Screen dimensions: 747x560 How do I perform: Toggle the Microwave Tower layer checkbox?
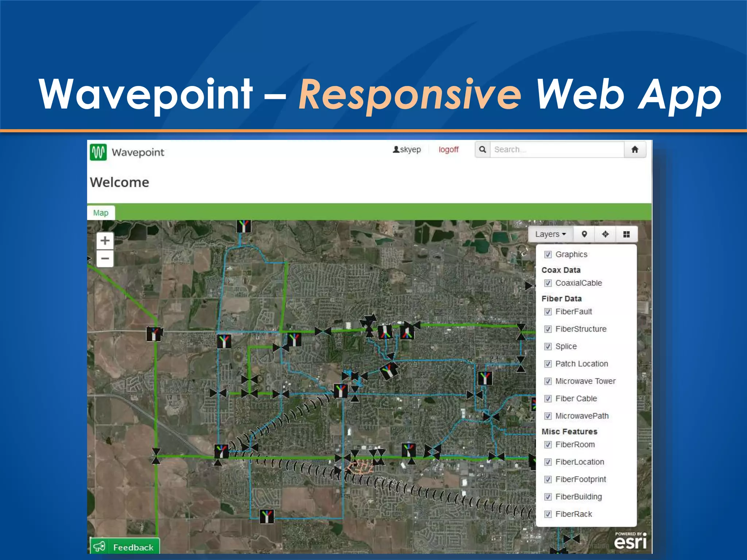(x=548, y=381)
